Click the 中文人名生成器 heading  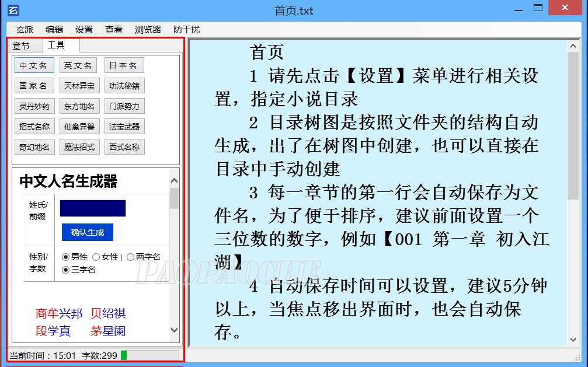pos(69,181)
